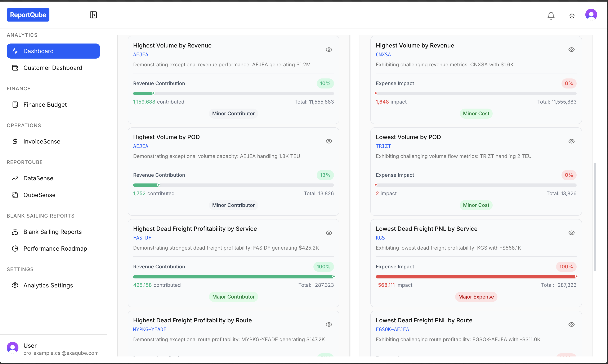The height and width of the screenshot is (364, 608).
Task: Click AEJEA link under Highest Volume by Revenue
Action: point(141,54)
